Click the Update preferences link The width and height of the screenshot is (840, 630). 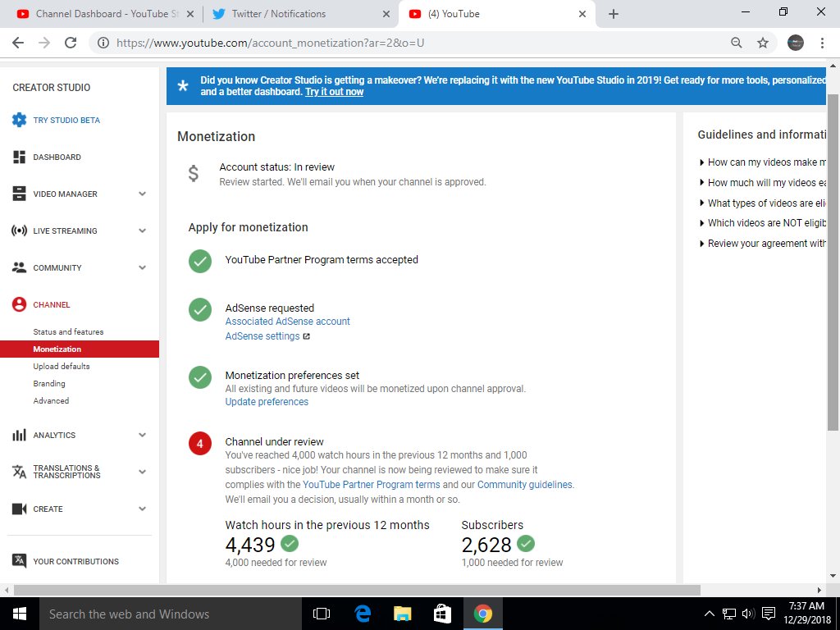267,402
